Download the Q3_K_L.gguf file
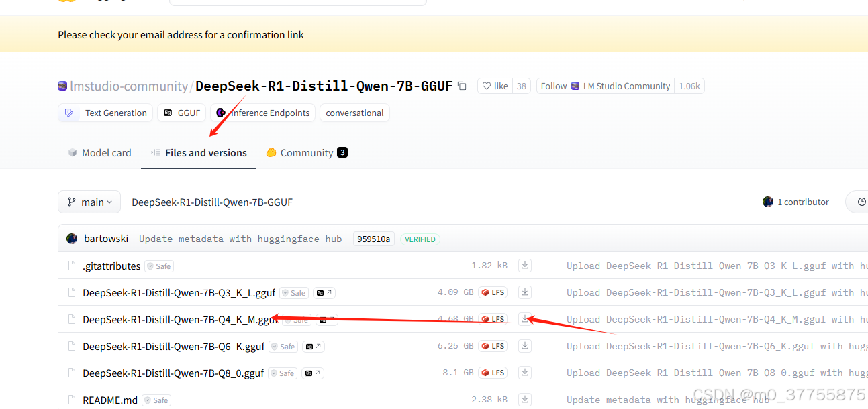The height and width of the screenshot is (409, 868). (x=525, y=292)
